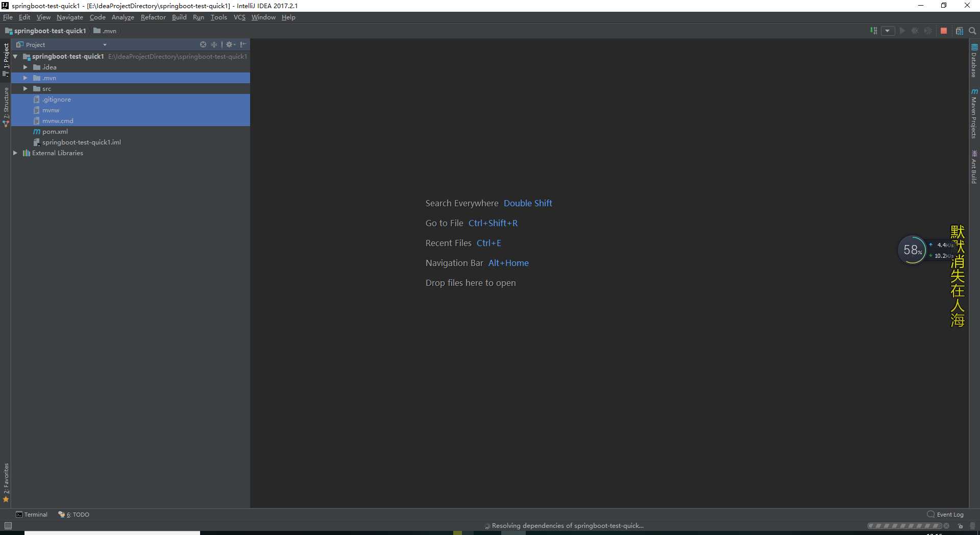The height and width of the screenshot is (535, 980).
Task: Click the Search Everywhere magnifier icon
Action: (x=972, y=31)
